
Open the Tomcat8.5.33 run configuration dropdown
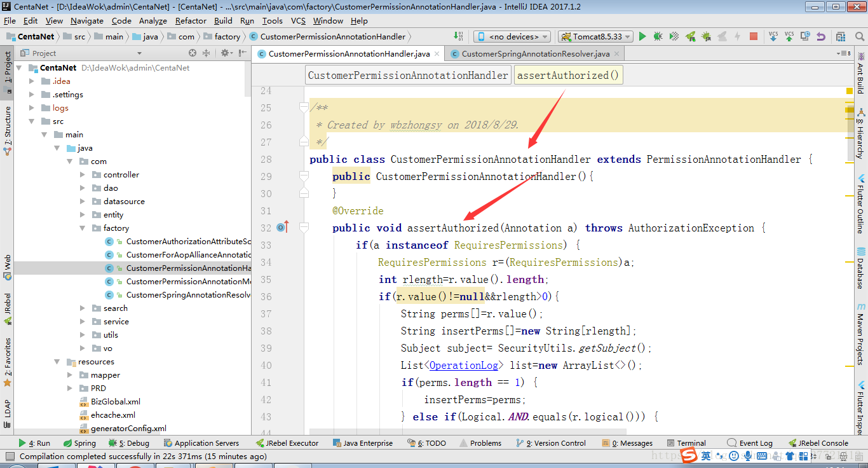[596, 37]
